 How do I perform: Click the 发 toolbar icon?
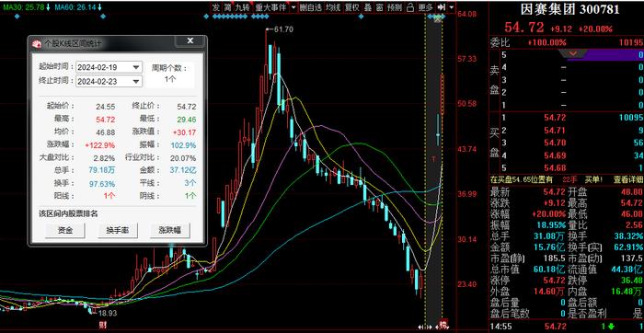(215, 7)
